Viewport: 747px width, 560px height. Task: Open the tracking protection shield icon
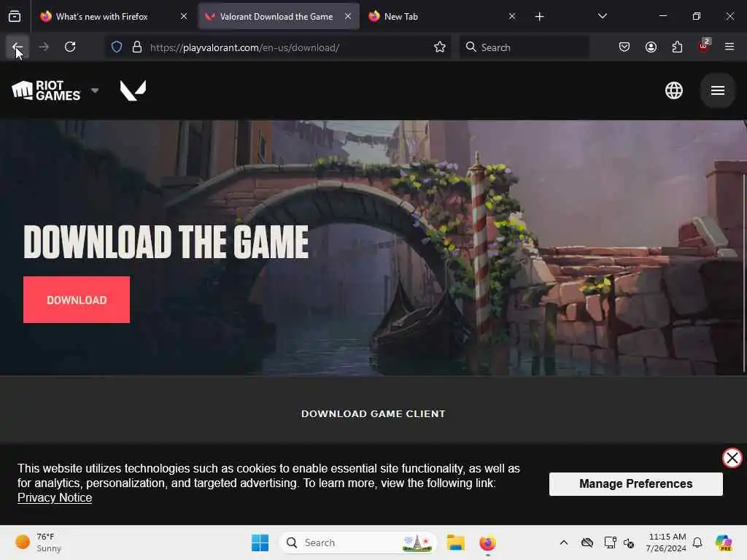click(x=117, y=47)
